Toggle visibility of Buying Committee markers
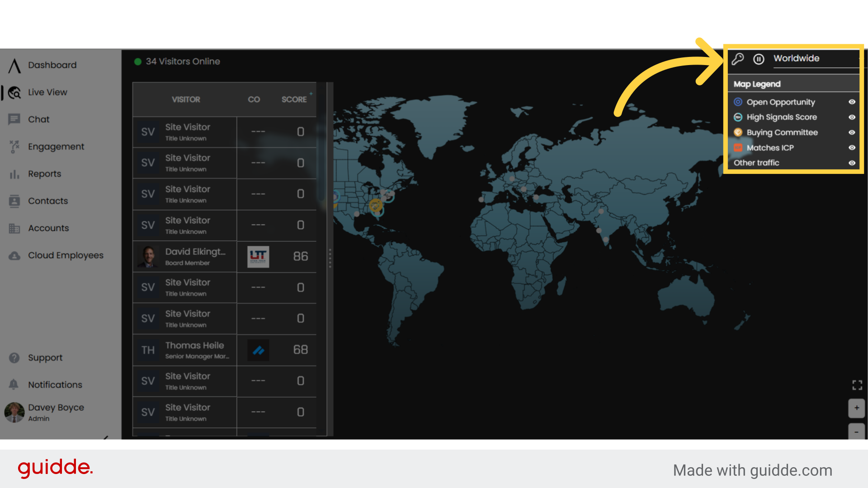The height and width of the screenshot is (488, 868). coord(852,132)
